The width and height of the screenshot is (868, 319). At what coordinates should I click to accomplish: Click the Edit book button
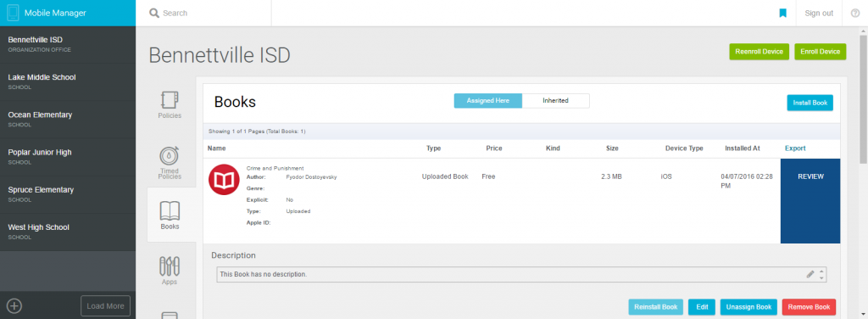(702, 307)
